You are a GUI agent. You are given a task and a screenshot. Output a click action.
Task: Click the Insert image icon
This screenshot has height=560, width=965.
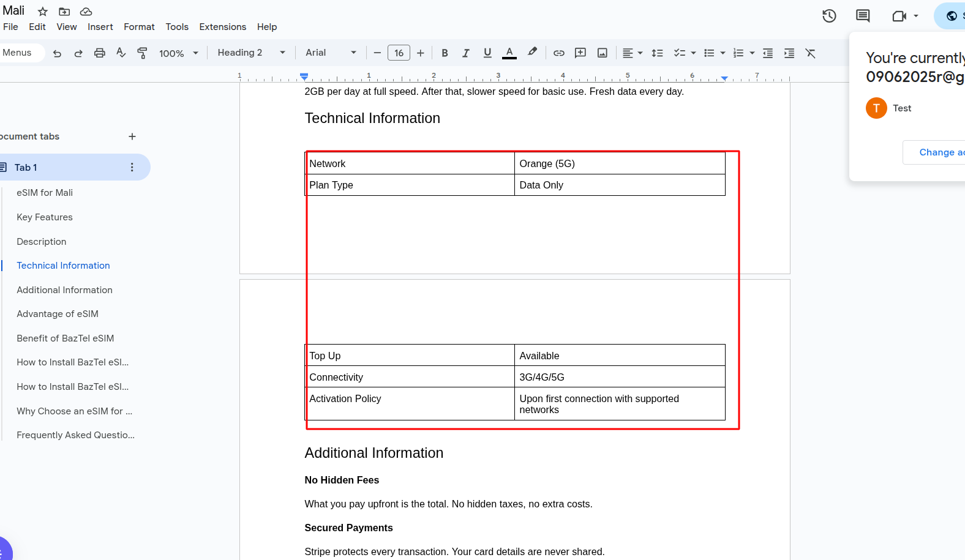click(x=602, y=53)
